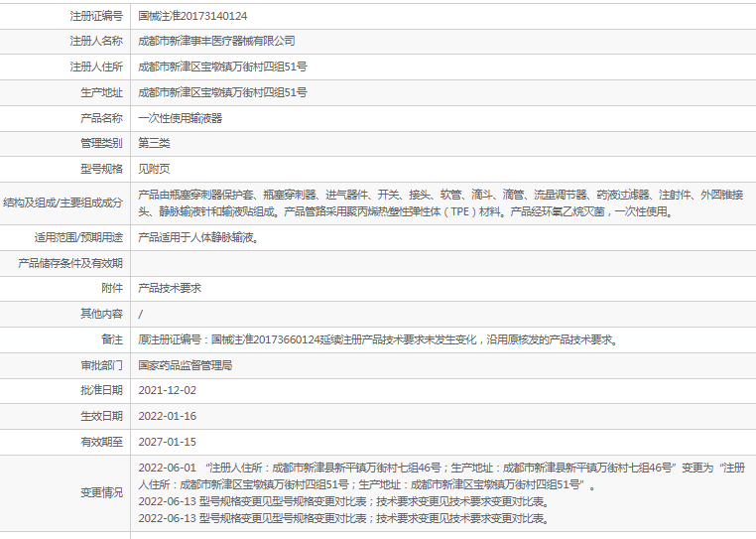Click the 见附页 specification value
This screenshot has height=539, width=756.
tap(154, 169)
